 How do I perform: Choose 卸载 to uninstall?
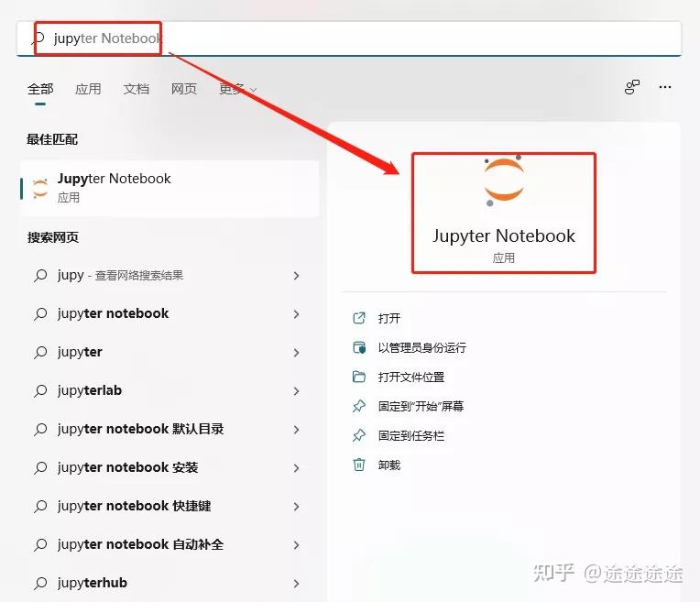[388, 465]
